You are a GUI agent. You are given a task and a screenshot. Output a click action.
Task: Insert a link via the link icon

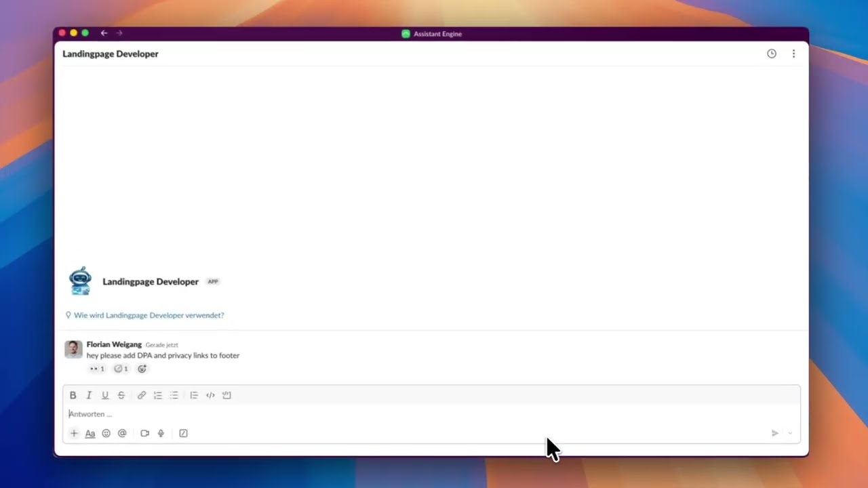(142, 395)
